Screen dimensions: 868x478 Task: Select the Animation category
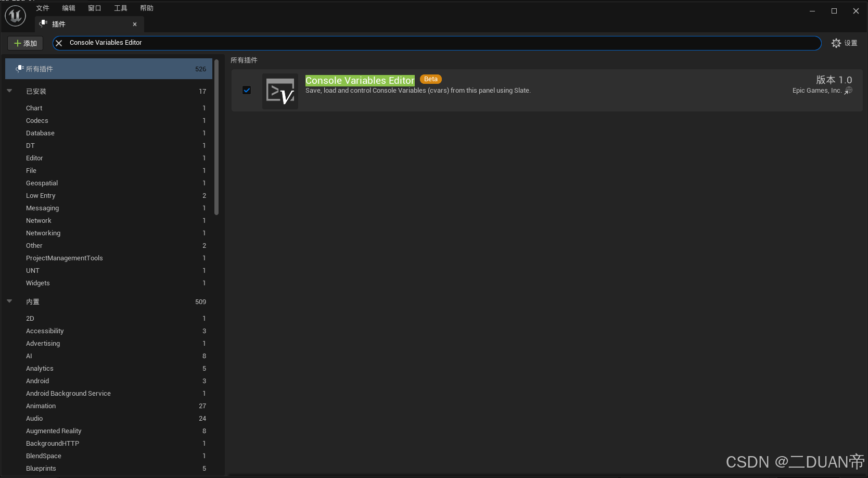[x=109, y=406]
